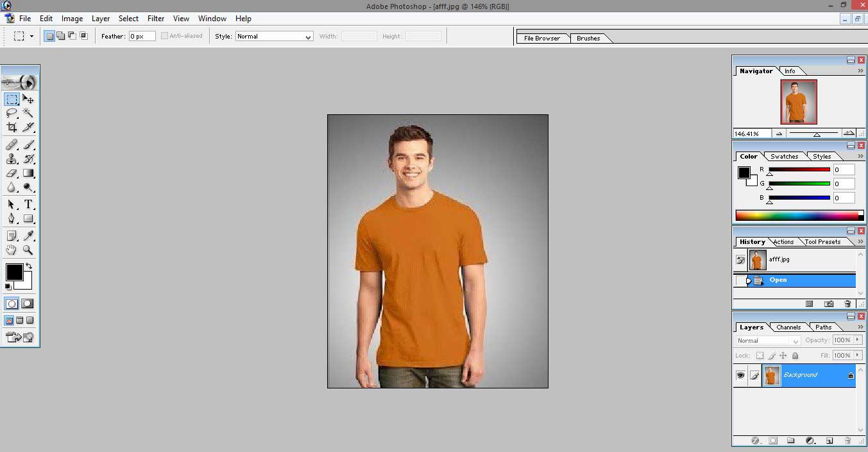Pick the Zoom magnifier tool
This screenshot has width=868, height=452.
28,250
